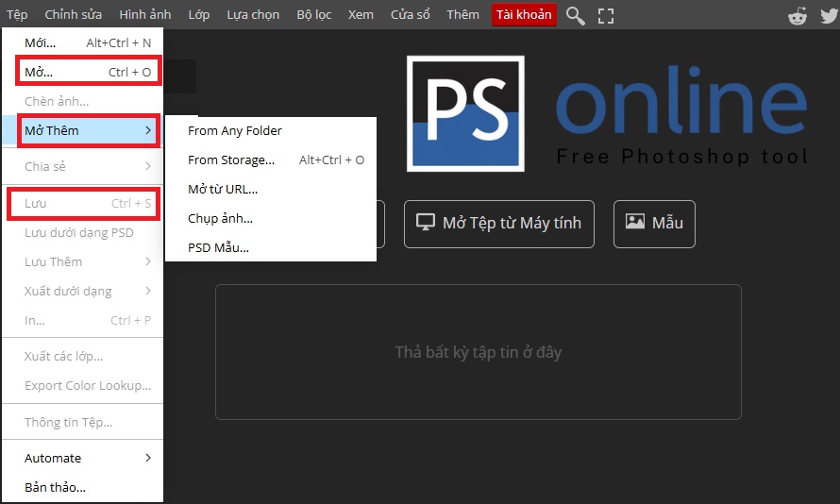Expand the Mở Thêm submenu

(82, 130)
